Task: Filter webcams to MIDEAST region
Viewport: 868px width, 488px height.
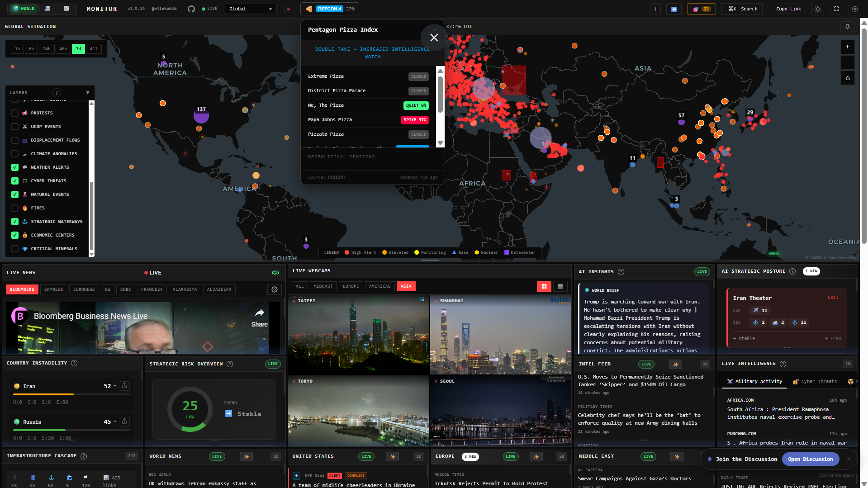Action: click(x=323, y=286)
